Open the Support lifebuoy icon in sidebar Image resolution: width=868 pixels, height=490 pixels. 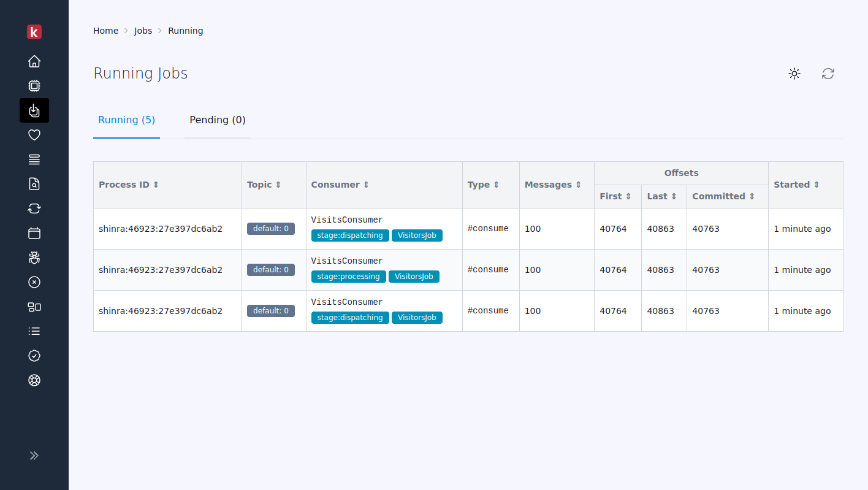click(x=34, y=380)
